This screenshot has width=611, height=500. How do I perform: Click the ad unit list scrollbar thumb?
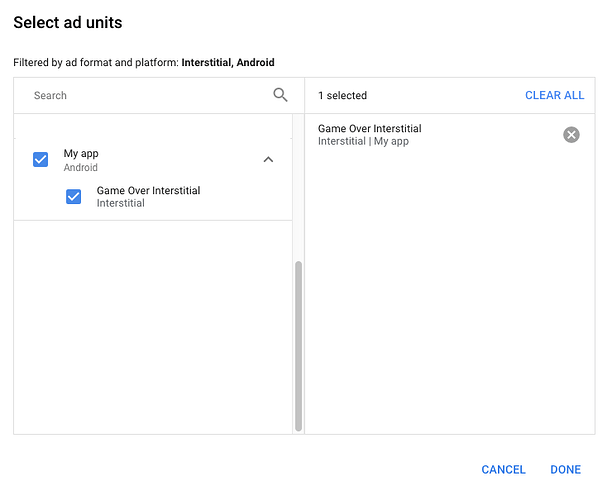point(298,346)
